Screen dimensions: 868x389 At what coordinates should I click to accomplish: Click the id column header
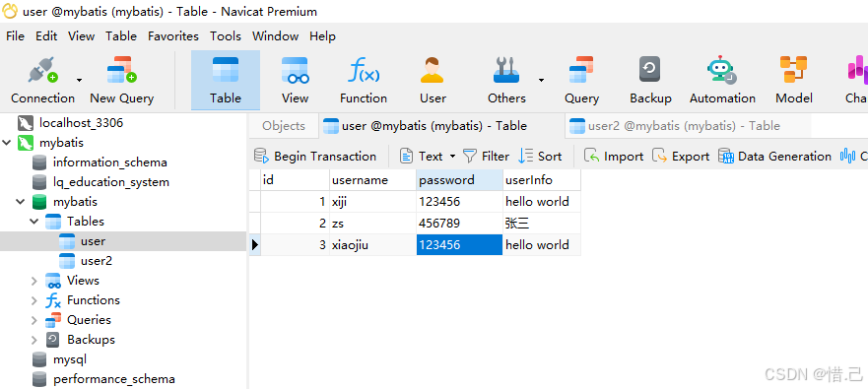point(295,180)
